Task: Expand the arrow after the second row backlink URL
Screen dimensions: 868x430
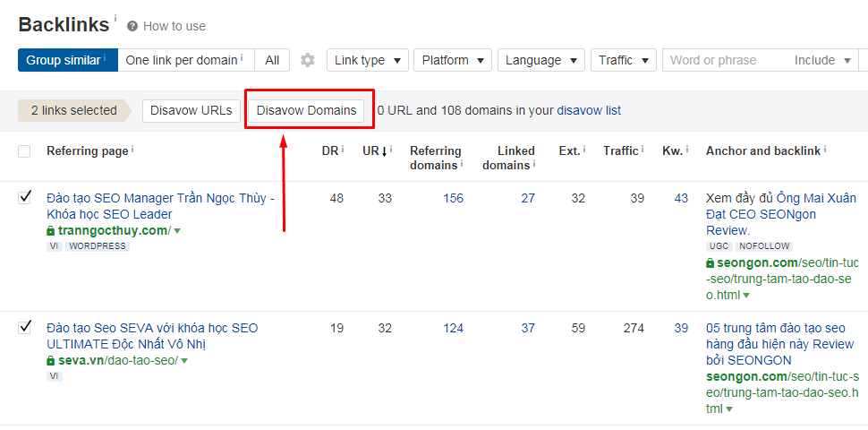Action: pyautogui.click(x=729, y=409)
